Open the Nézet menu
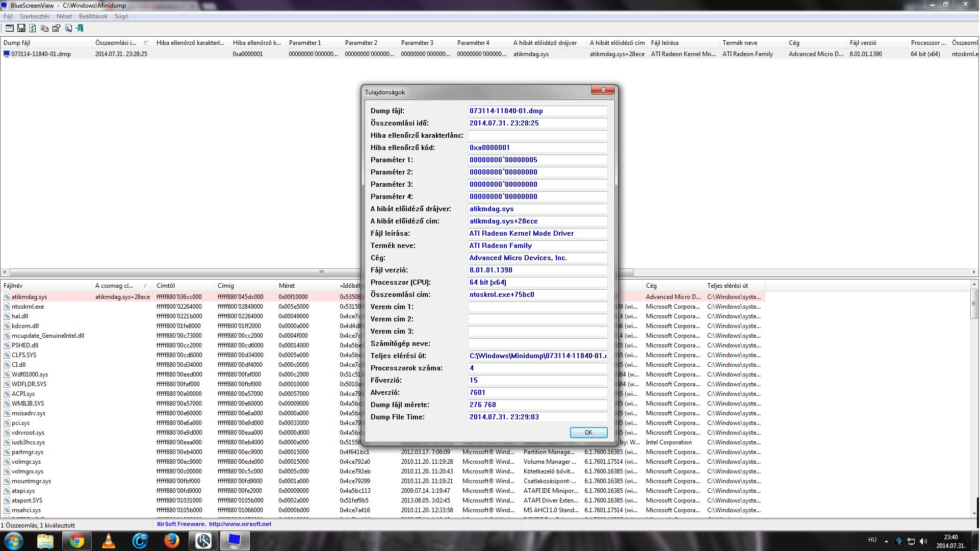This screenshot has height=551, width=980. coord(64,16)
